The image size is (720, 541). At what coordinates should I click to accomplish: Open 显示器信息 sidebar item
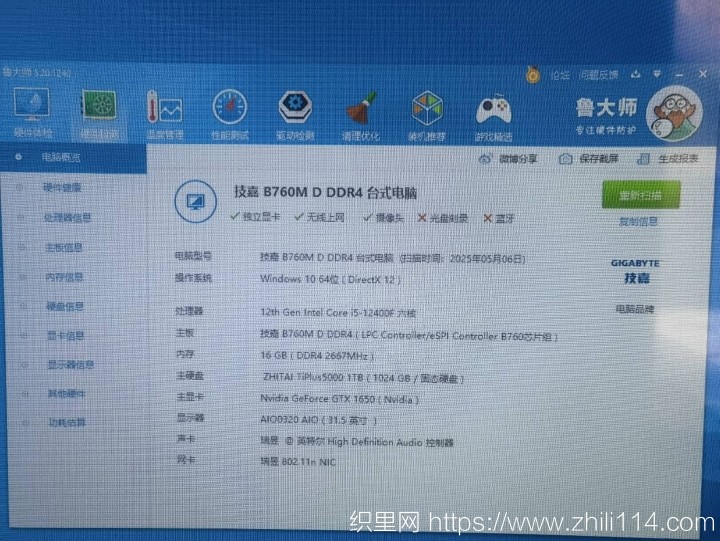coord(71,365)
